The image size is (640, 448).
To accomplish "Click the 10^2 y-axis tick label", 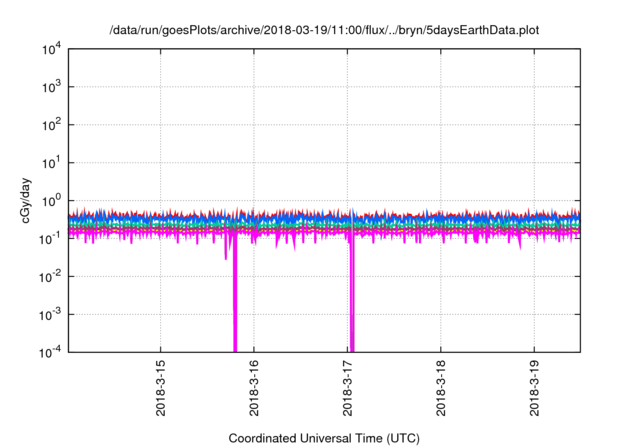I will click(x=51, y=125).
